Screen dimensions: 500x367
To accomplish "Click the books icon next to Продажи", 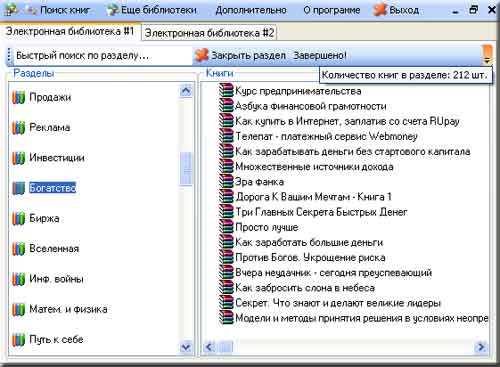I will click(19, 97).
